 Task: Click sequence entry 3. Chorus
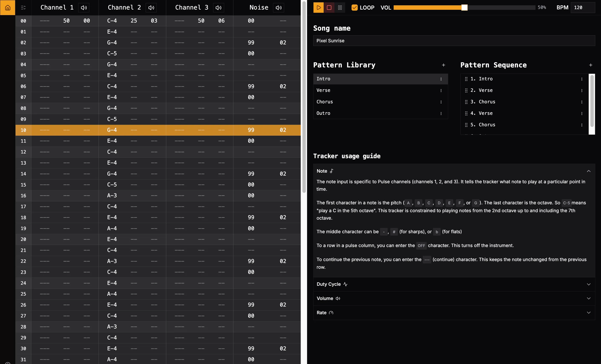pos(524,102)
